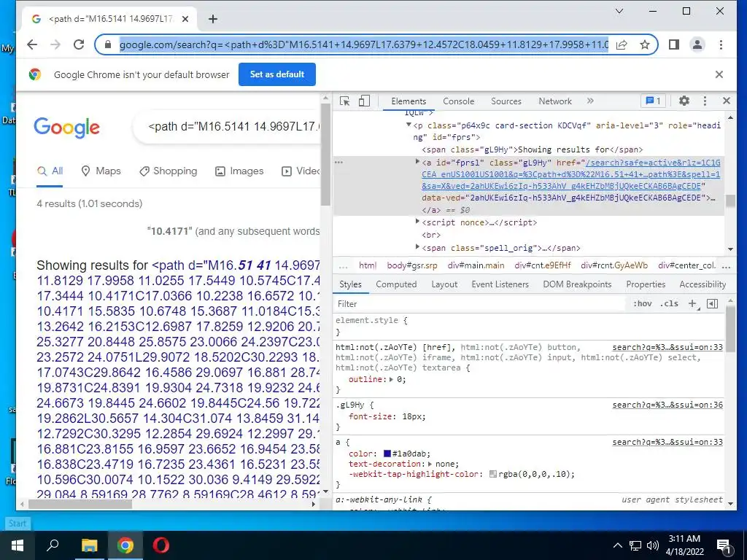The image size is (747, 560).
Task: Open DevTools settings gear
Action: tap(684, 101)
